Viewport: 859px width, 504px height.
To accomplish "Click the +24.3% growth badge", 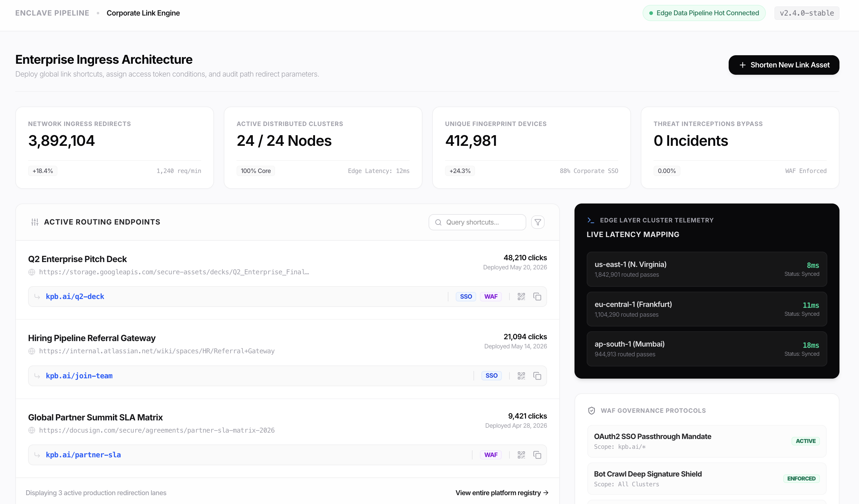I will coord(460,171).
